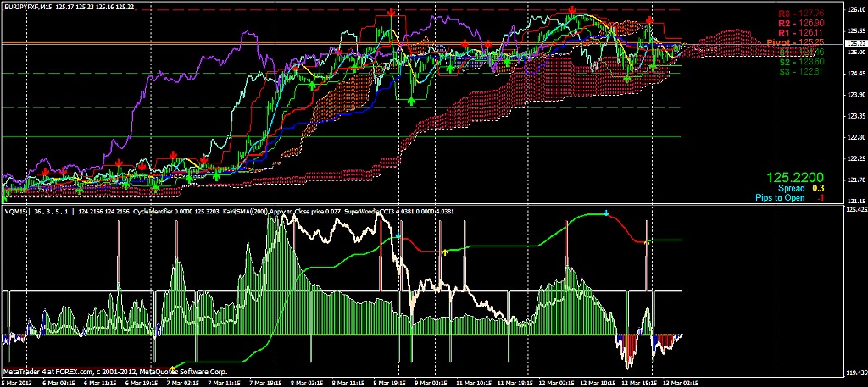
Task: Click the R2 - 126.90 resistance label
Action: click(801, 23)
